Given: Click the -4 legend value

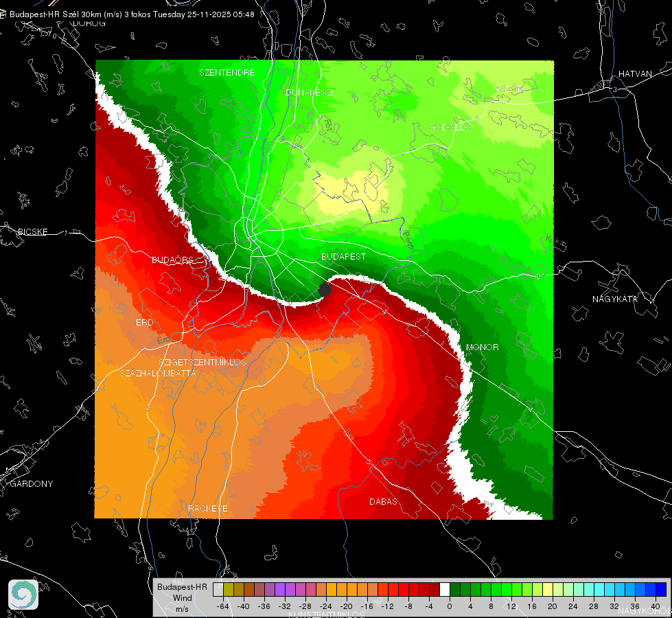Looking at the screenshot, I should pyautogui.click(x=429, y=606).
